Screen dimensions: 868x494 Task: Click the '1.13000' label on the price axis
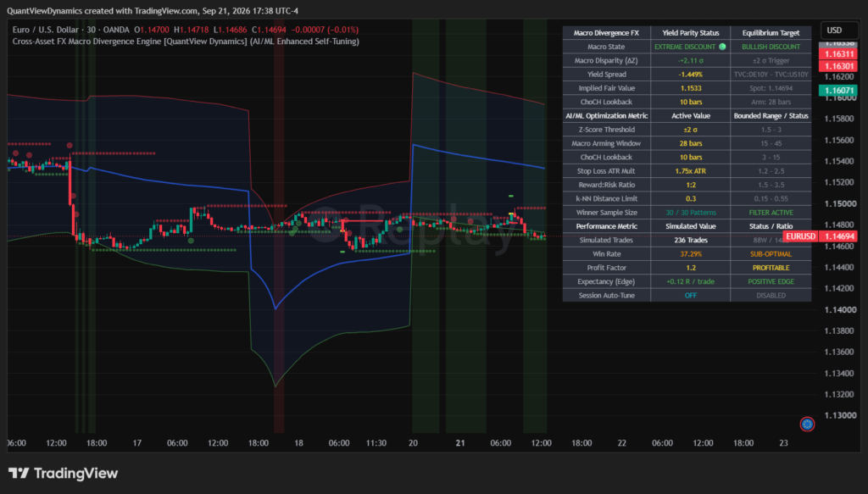tap(840, 415)
